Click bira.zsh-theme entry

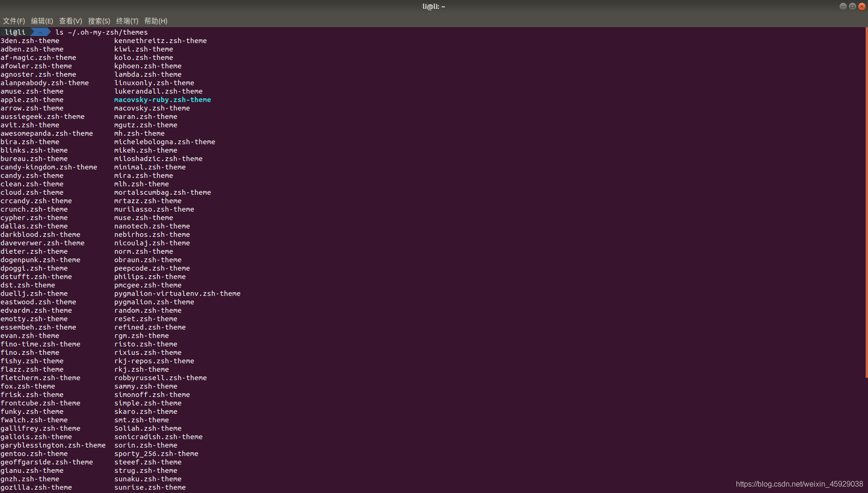coord(30,142)
